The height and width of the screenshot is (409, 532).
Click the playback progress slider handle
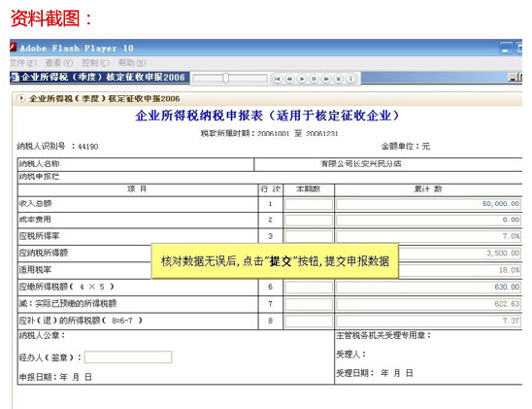[x=226, y=79]
